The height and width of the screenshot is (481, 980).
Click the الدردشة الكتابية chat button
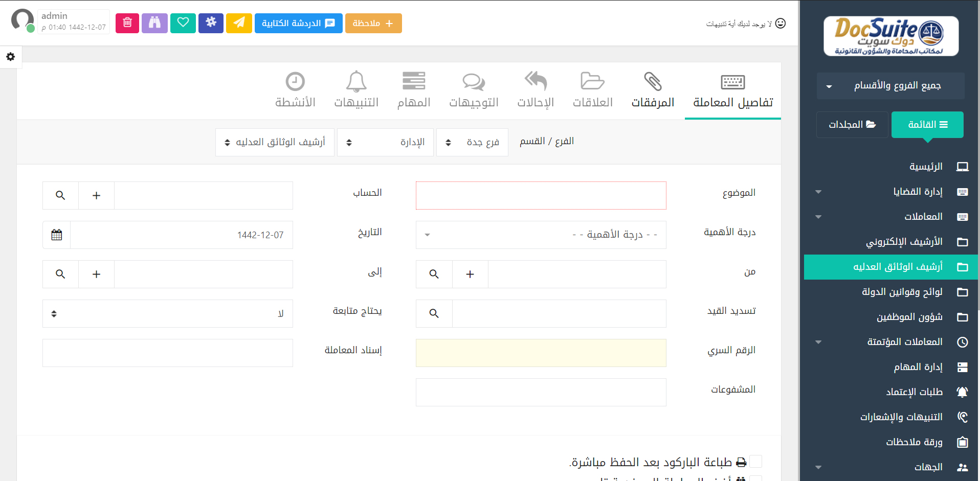point(298,23)
